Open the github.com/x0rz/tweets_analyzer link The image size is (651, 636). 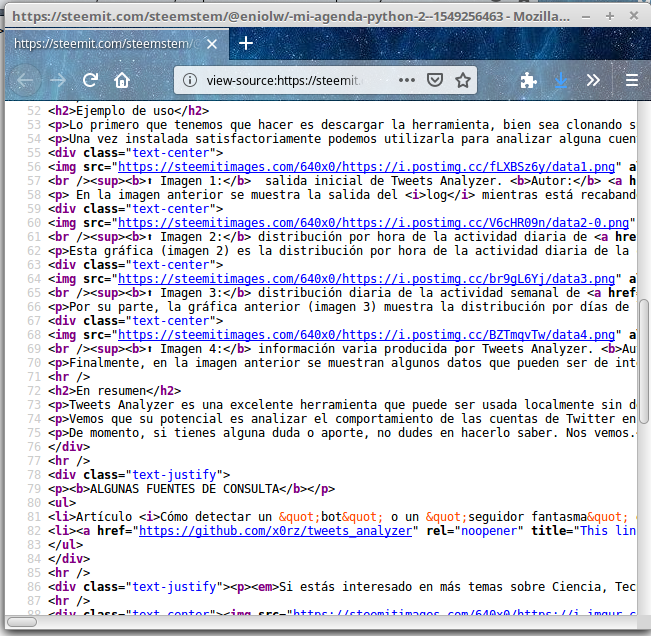[x=275, y=531]
